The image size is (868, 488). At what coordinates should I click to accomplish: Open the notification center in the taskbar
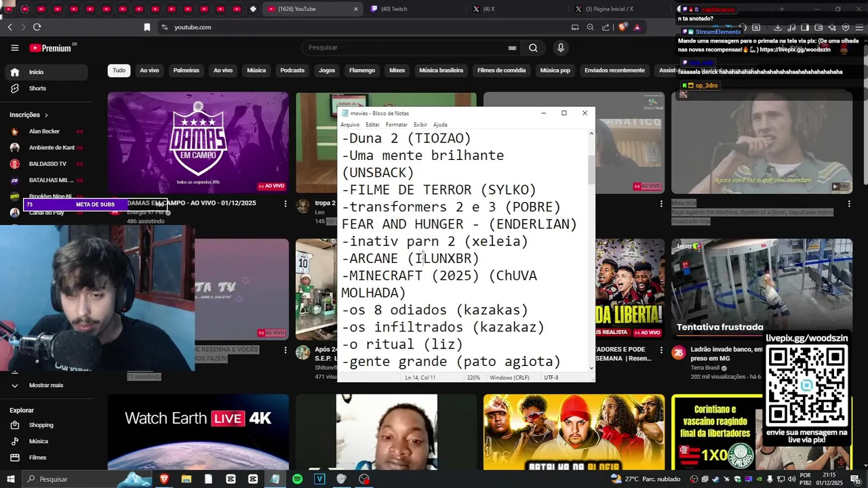[856, 479]
